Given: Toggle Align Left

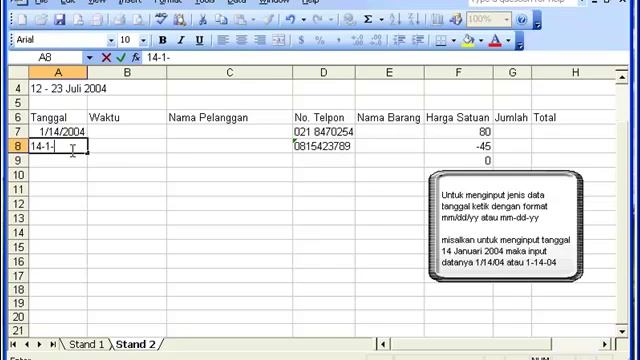Looking at the screenshot, I should pyautogui.click(x=222, y=40).
